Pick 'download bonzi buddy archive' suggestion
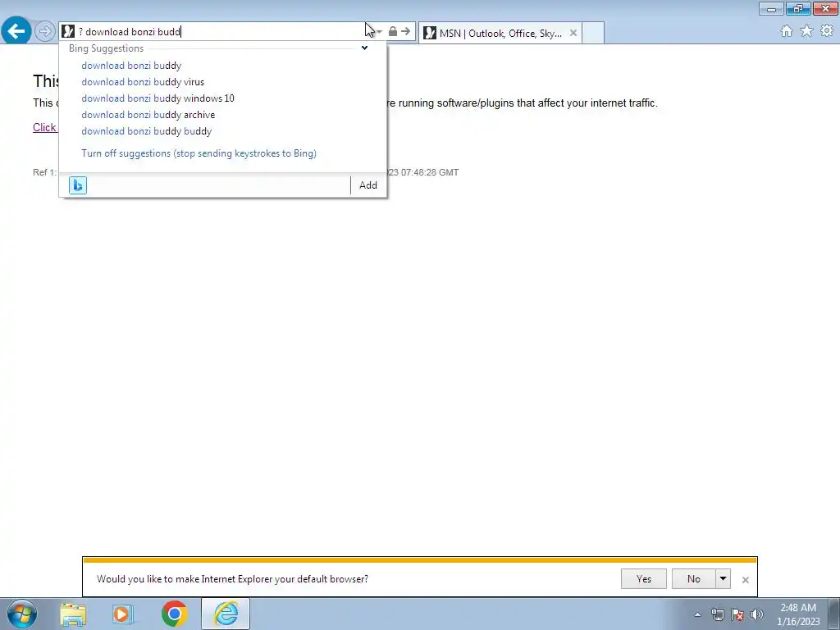 pyautogui.click(x=148, y=115)
